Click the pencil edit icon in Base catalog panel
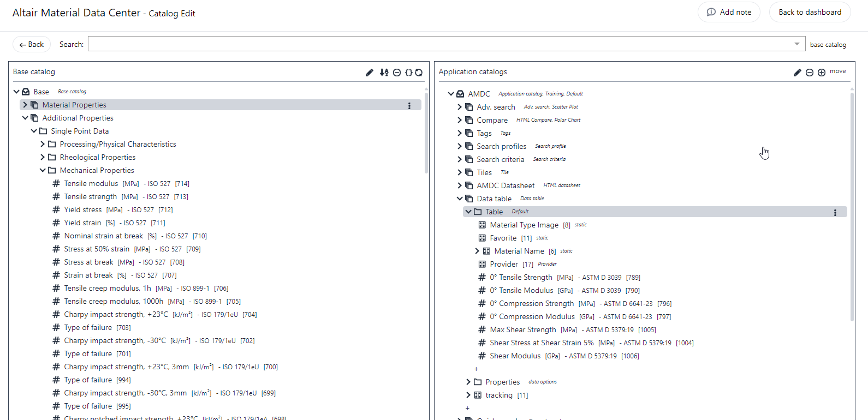This screenshot has width=868, height=420. pos(370,73)
